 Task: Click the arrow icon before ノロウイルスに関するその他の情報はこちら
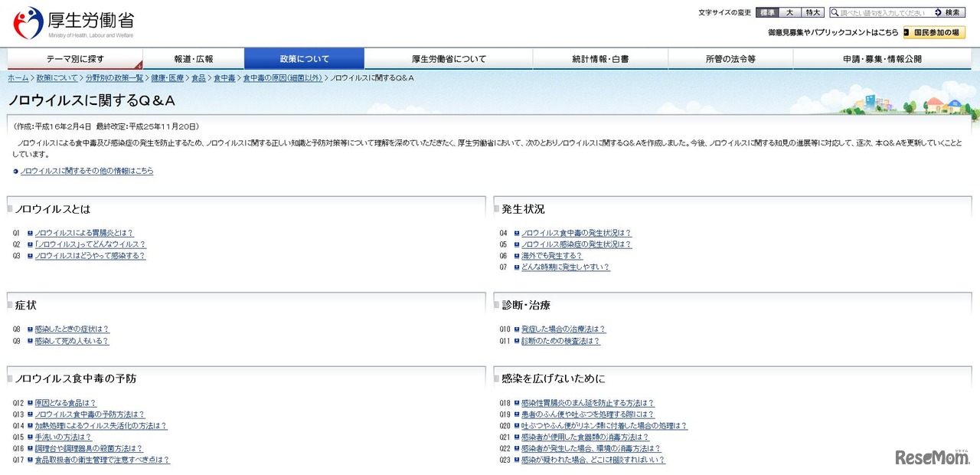(x=17, y=170)
